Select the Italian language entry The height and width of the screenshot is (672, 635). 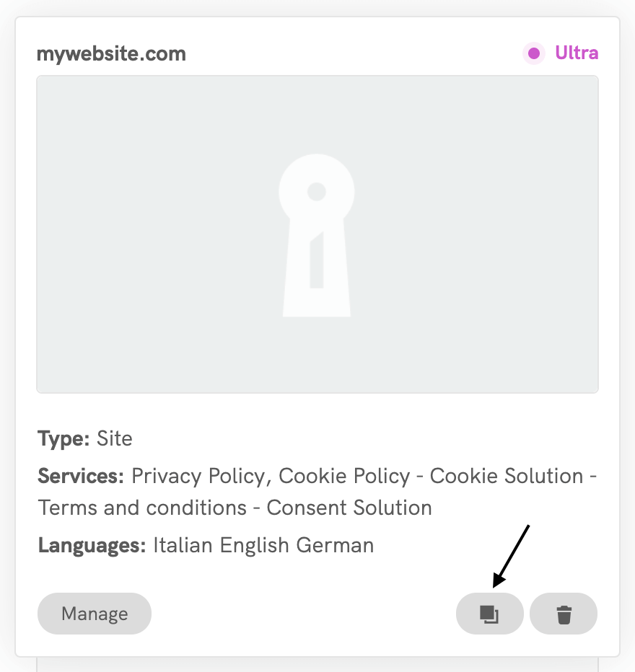point(184,545)
